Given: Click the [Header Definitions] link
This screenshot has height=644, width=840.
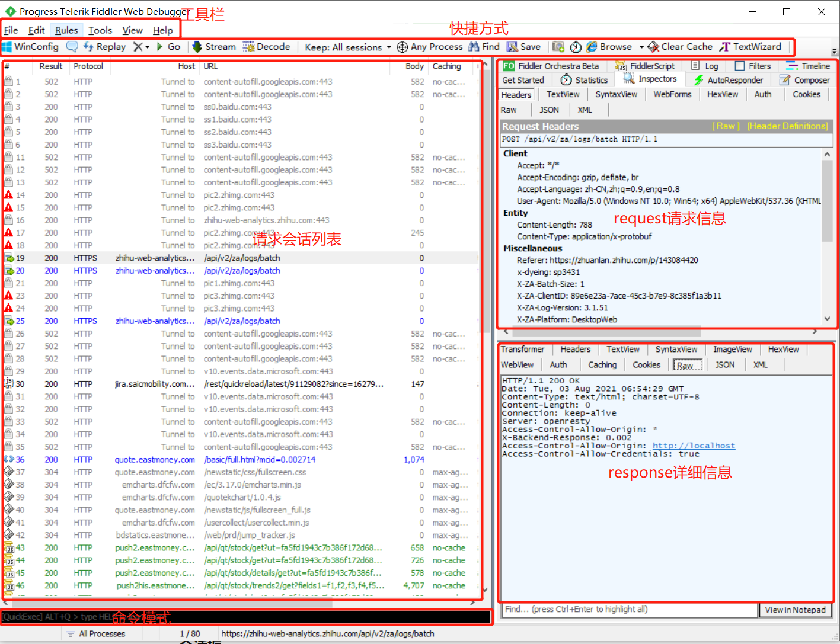Looking at the screenshot, I should click(x=787, y=126).
